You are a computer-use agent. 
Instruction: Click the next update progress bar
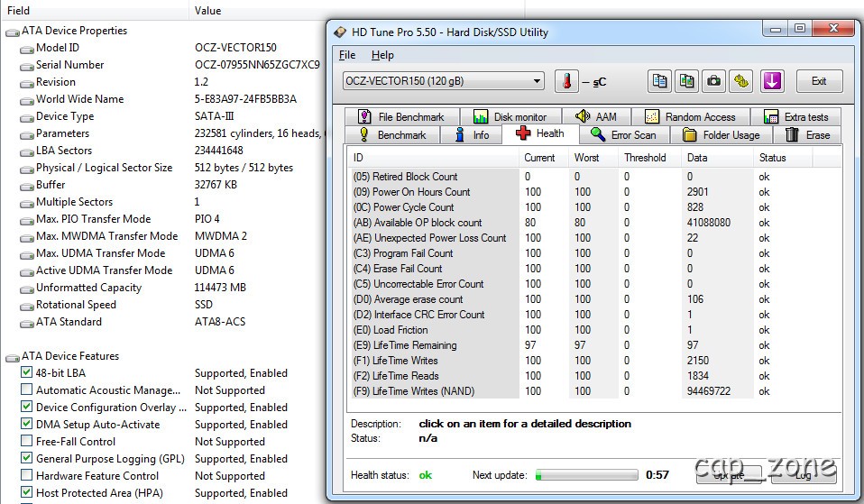click(x=586, y=475)
